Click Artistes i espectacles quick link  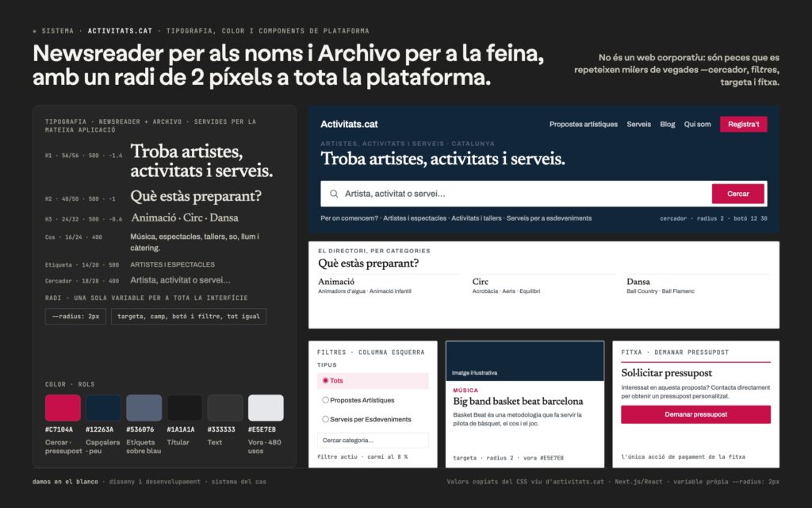coord(415,218)
